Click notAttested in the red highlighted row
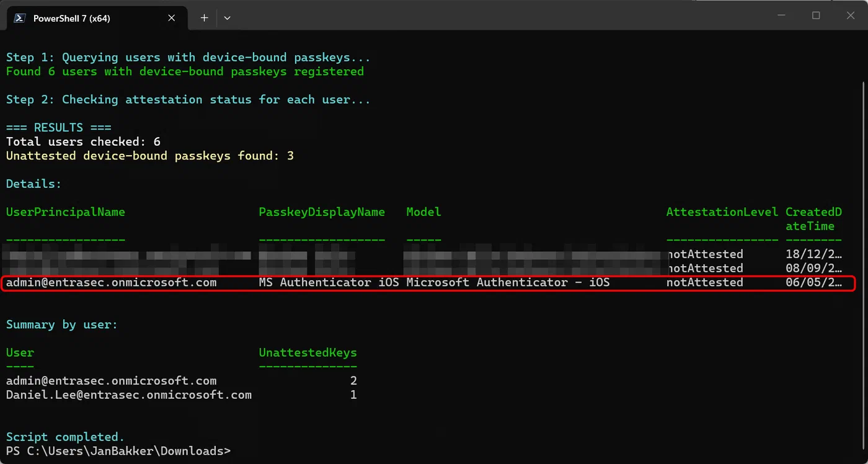Viewport: 868px width, 464px height. (705, 283)
